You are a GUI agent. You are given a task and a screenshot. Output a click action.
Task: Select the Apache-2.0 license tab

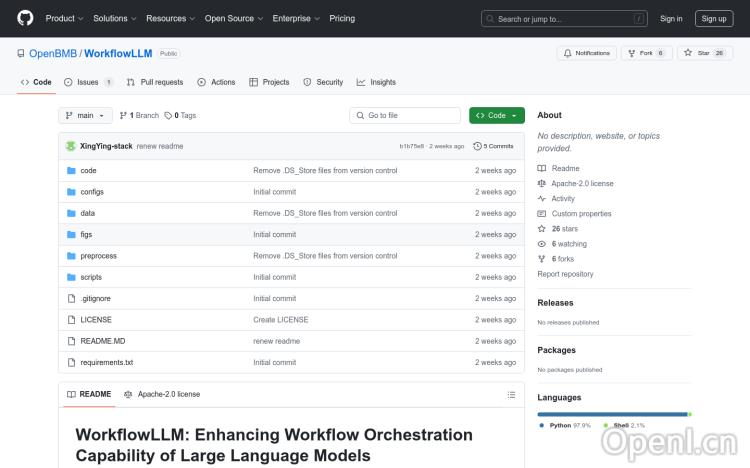click(162, 394)
